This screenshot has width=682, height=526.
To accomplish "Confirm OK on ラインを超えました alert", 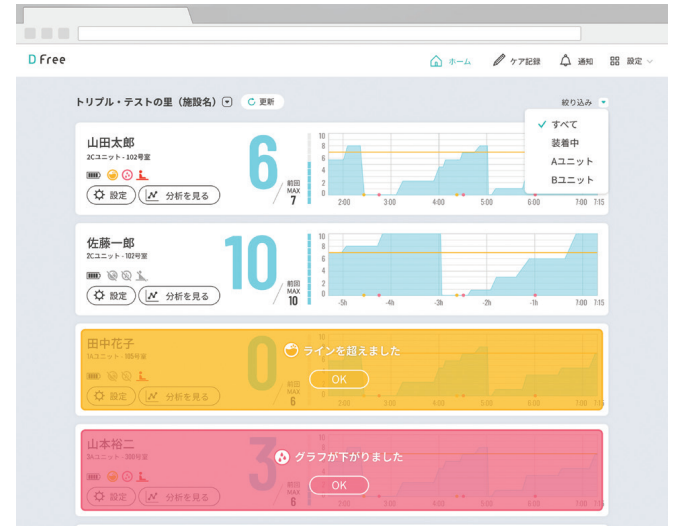I will pos(339,379).
